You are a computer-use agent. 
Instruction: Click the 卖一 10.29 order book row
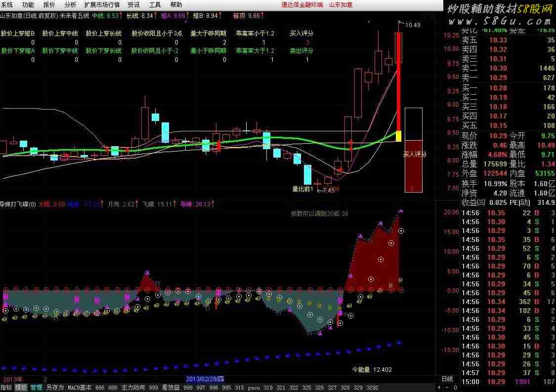point(508,78)
